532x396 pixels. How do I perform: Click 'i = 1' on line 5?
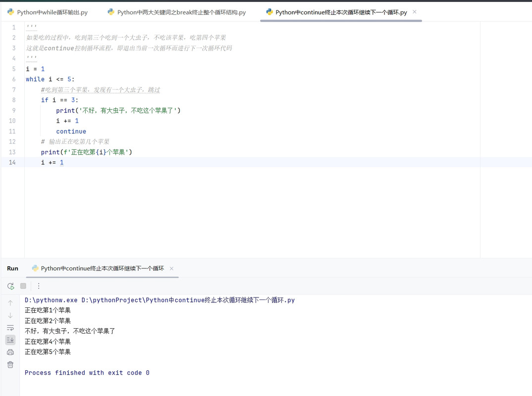coord(35,69)
